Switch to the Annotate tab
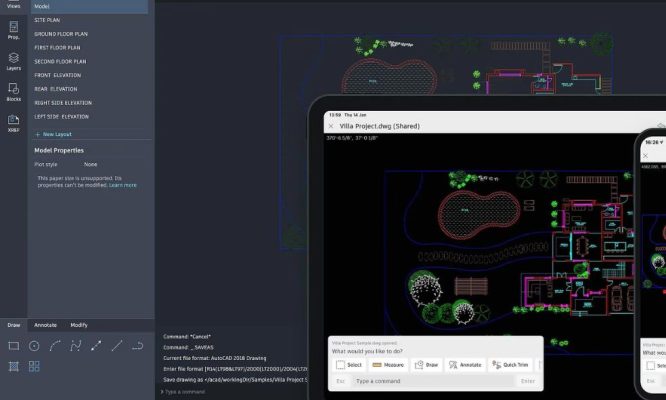Image resolution: width=666 pixels, height=400 pixels. point(46,325)
